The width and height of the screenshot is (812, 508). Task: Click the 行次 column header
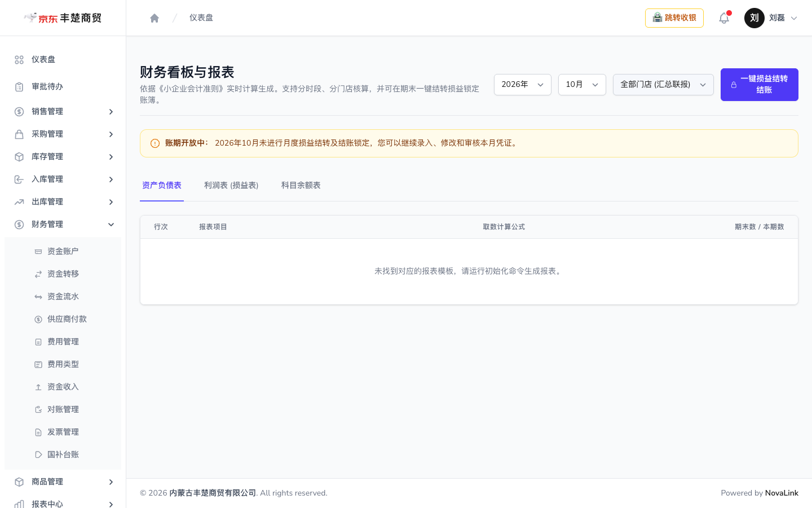tap(161, 227)
